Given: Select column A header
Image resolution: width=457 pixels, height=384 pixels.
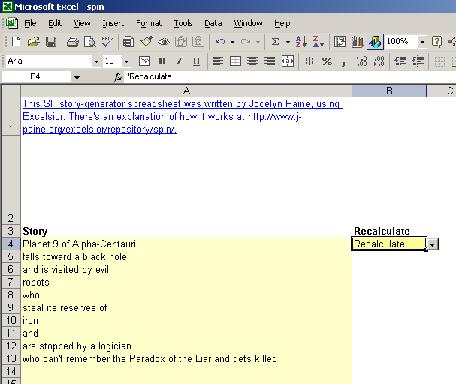Looking at the screenshot, I should coord(186,91).
